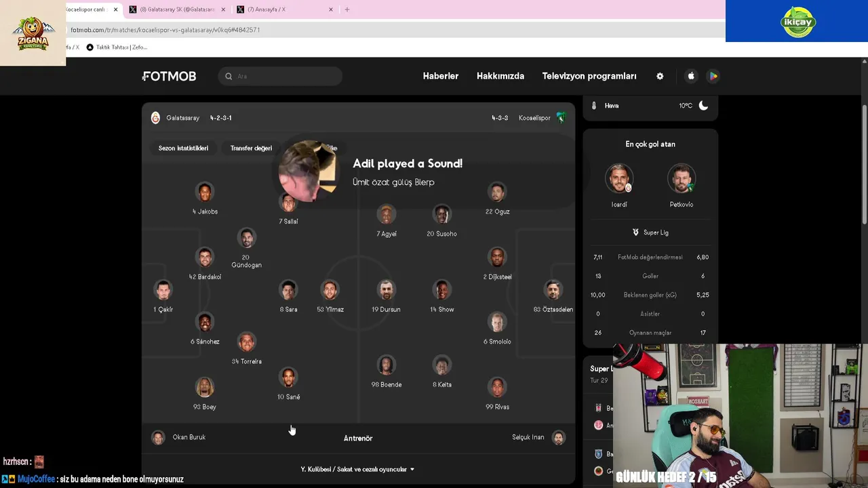Open Petkovic top scorer photo
This screenshot has width=868, height=488.
[682, 179]
